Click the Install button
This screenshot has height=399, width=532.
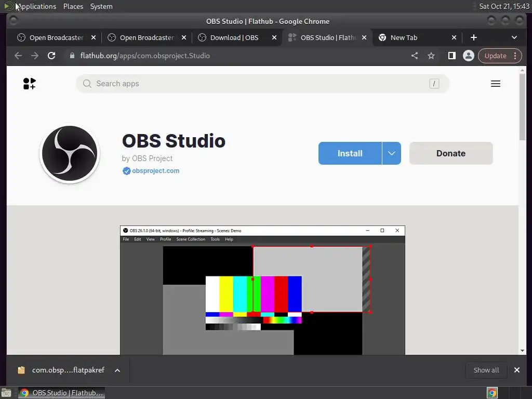[350, 153]
